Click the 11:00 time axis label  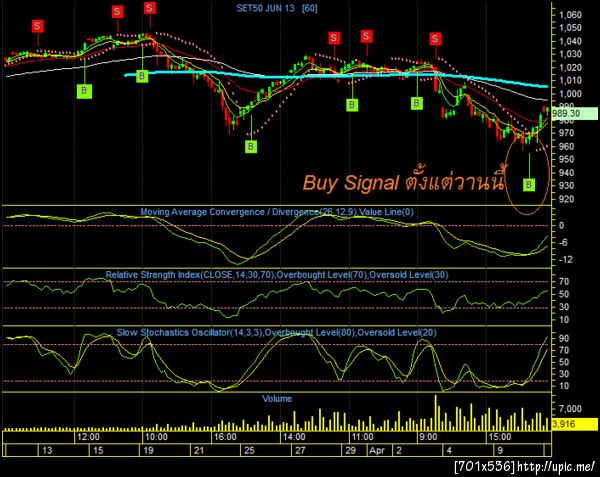point(362,437)
